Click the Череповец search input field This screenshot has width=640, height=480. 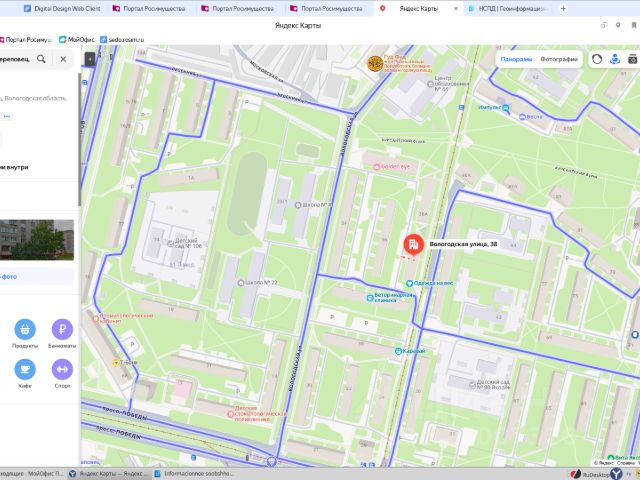point(16,59)
